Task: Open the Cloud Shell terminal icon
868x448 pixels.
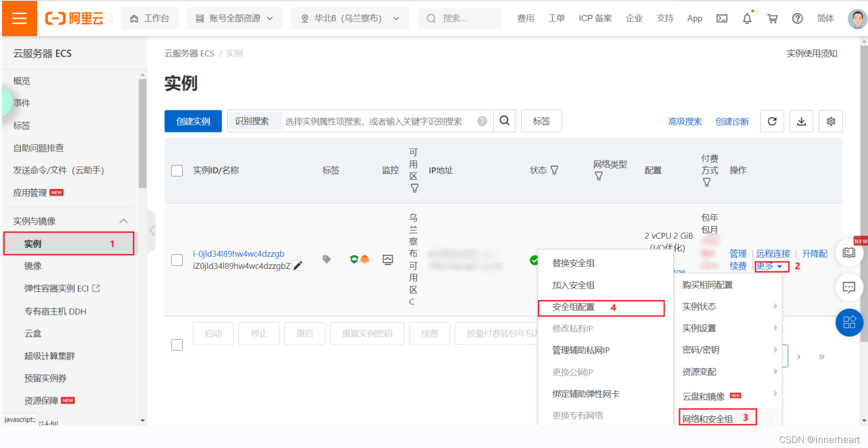Action: [721, 19]
